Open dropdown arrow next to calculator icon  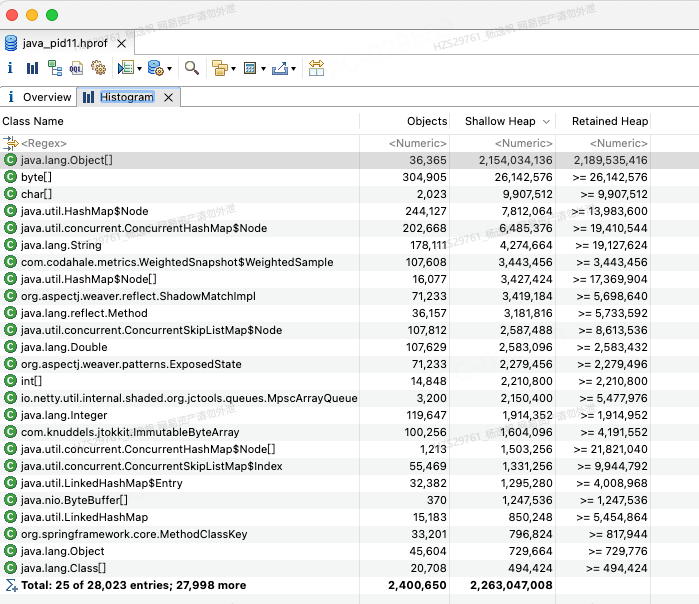(x=263, y=69)
